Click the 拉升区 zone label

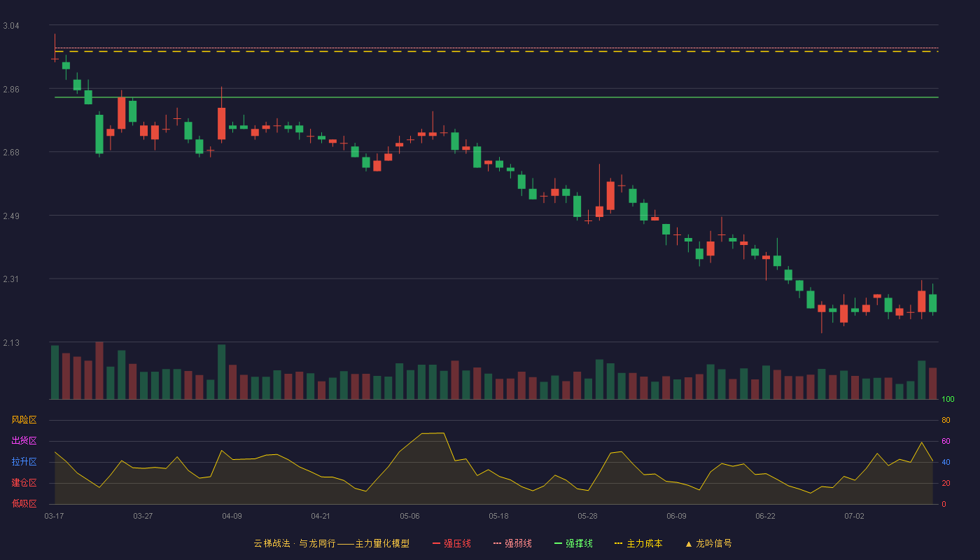(x=24, y=462)
